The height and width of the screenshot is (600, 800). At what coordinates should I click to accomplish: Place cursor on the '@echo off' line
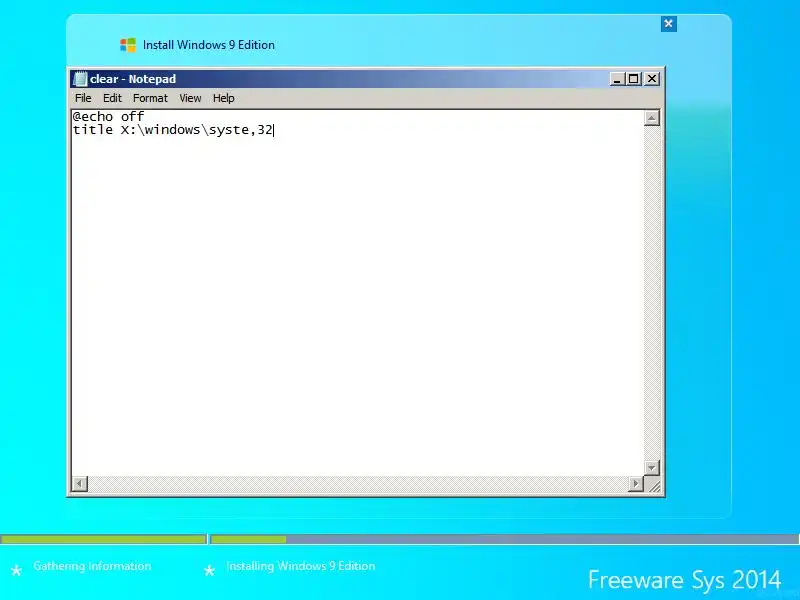(x=108, y=116)
